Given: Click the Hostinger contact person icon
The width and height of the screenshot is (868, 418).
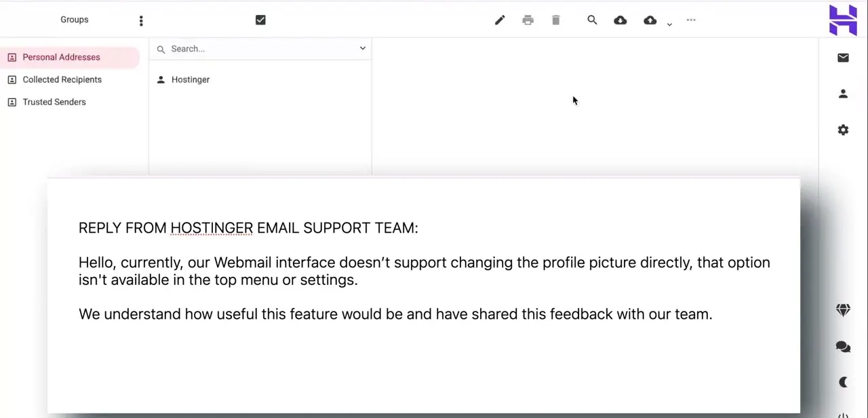Looking at the screenshot, I should [161, 79].
